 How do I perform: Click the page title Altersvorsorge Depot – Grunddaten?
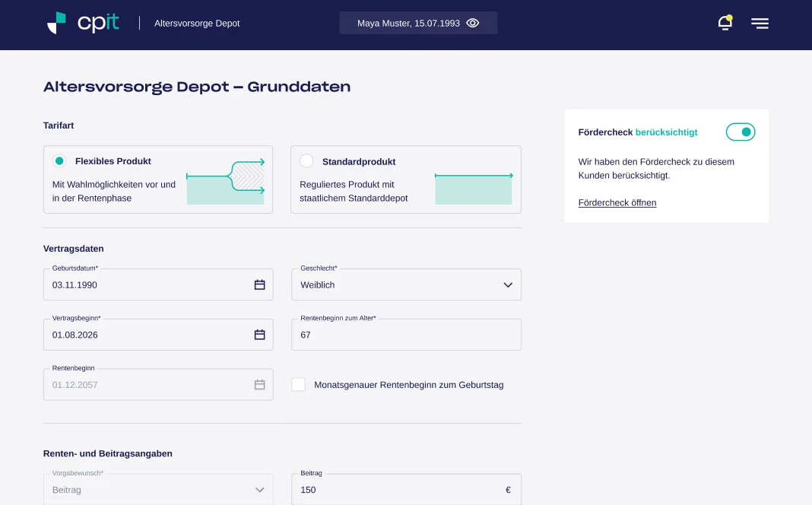point(197,87)
